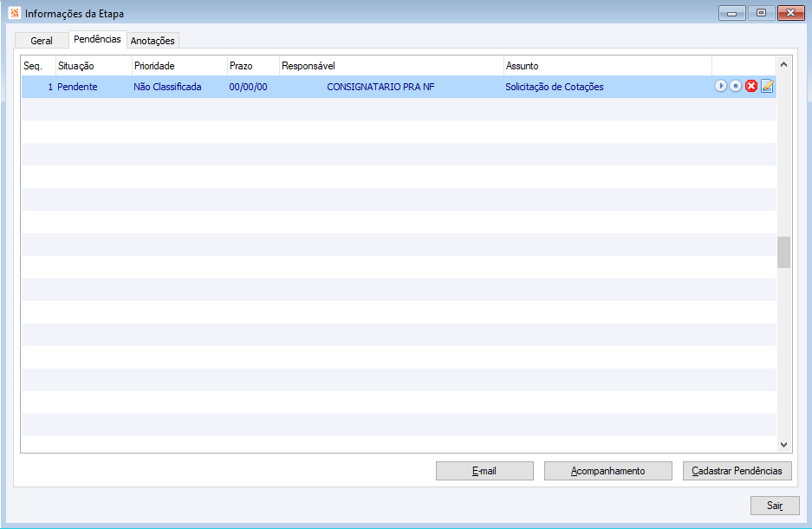Click the pencil edit icon in the row
The height and width of the screenshot is (529, 812).
pos(768,86)
